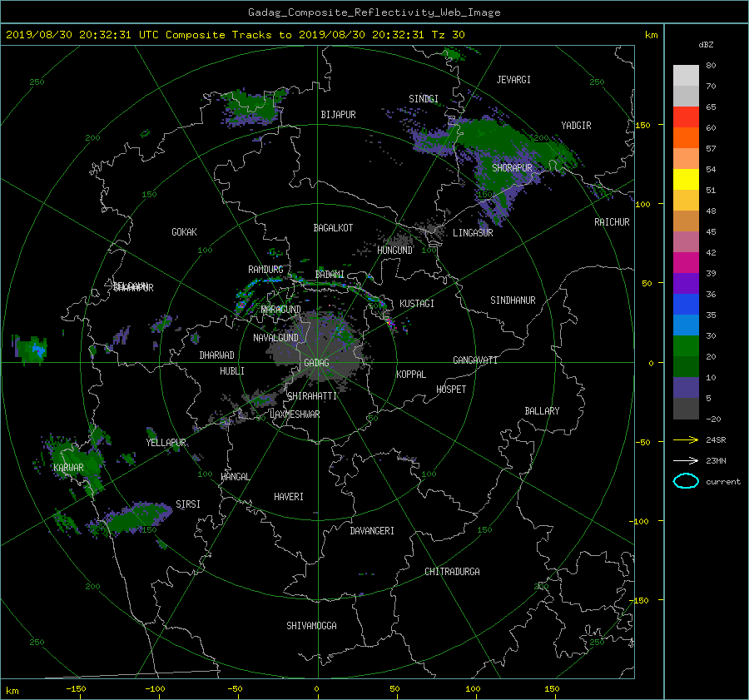This screenshot has width=749, height=700.
Task: Click the BALLARY label
Action: [x=542, y=411]
